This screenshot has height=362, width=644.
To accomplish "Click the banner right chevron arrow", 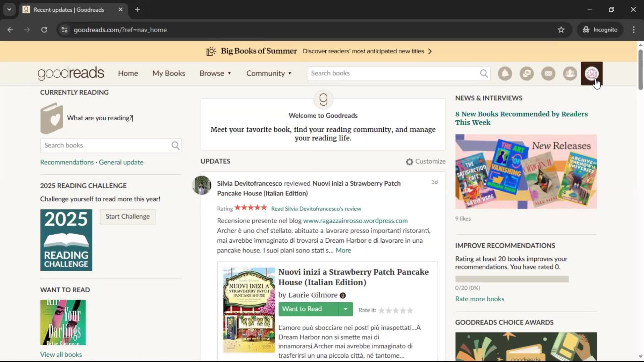I will pyautogui.click(x=430, y=51).
